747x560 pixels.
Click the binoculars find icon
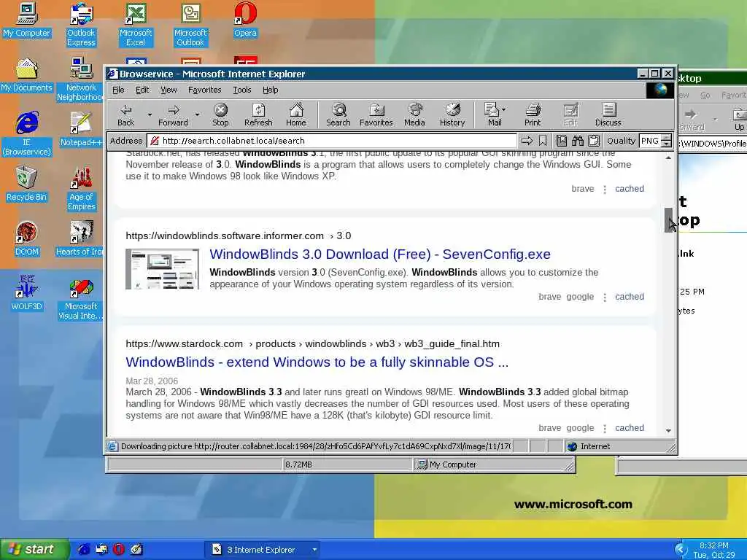[x=578, y=141]
